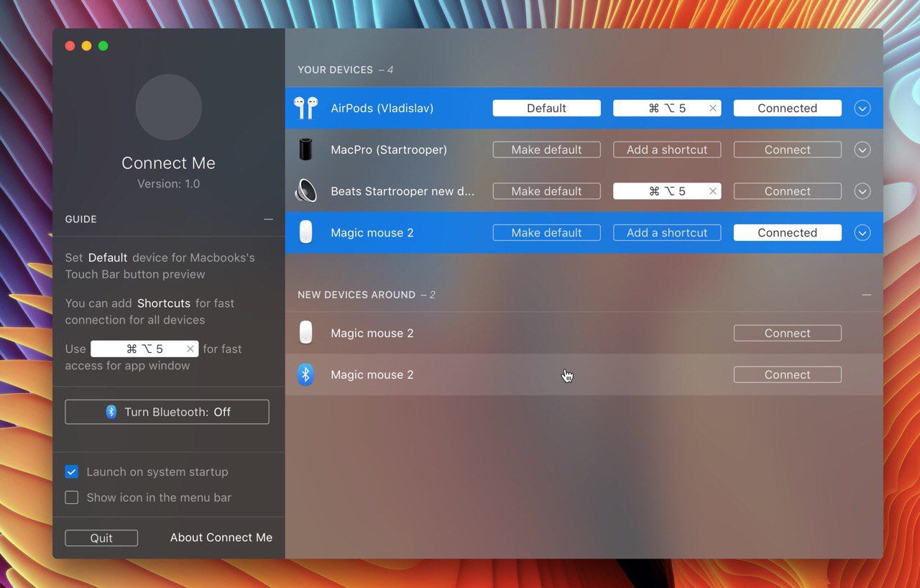Expand options chevron for Beats Startrooper
The height and width of the screenshot is (588, 920).
coord(862,191)
